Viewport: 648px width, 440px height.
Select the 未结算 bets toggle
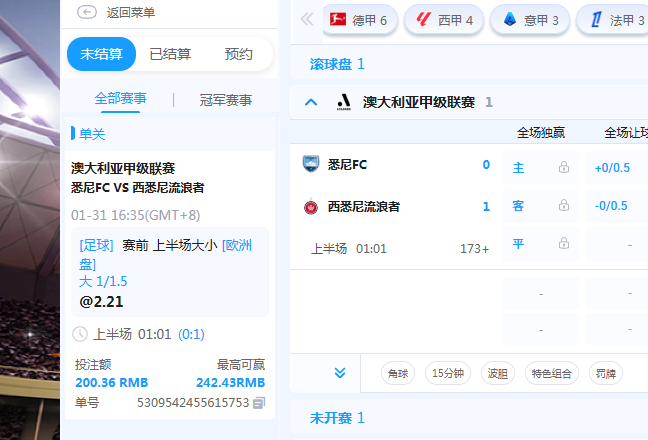tap(101, 54)
